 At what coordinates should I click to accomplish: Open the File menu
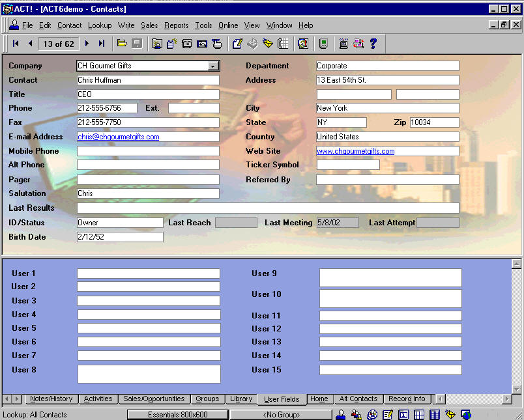pyautogui.click(x=27, y=25)
